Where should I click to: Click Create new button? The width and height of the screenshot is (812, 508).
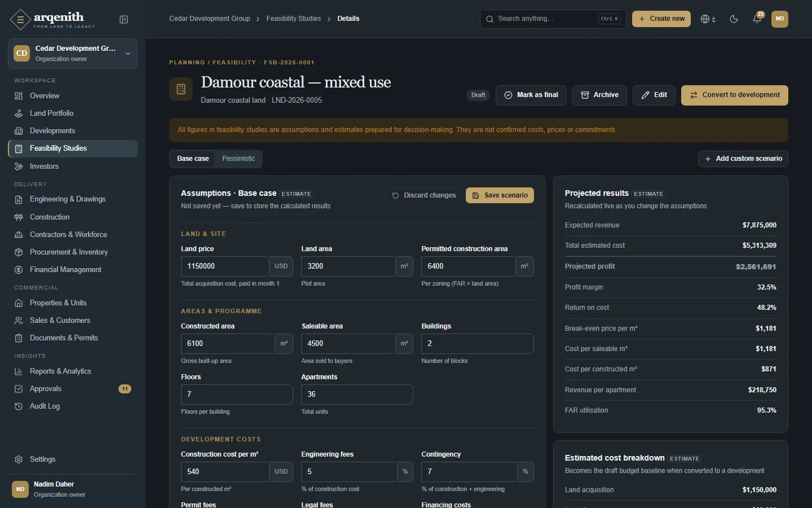coord(661,19)
